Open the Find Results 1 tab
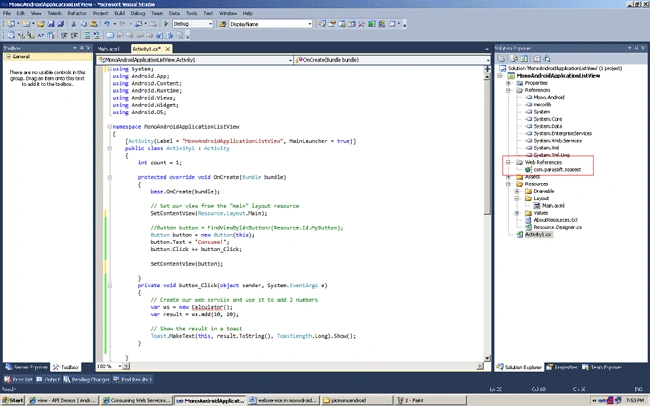Viewport: 650px width, 406px height. coord(133,379)
